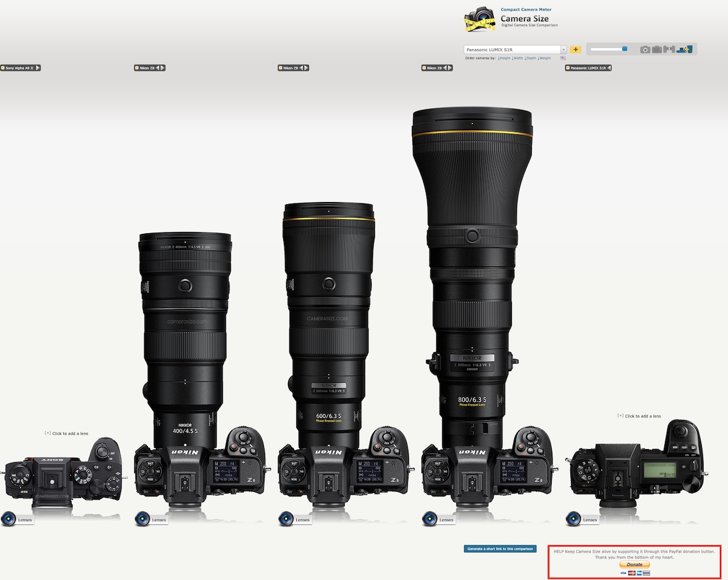This screenshot has height=580, width=728.
Task: Remove the Panasonic LUMIX S1R via yellow x
Action: point(568,68)
